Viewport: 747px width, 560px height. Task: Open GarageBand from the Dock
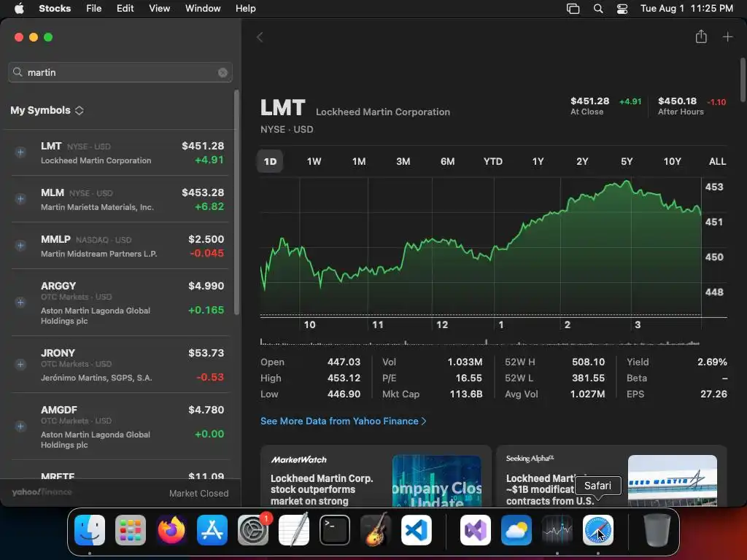coord(376,530)
